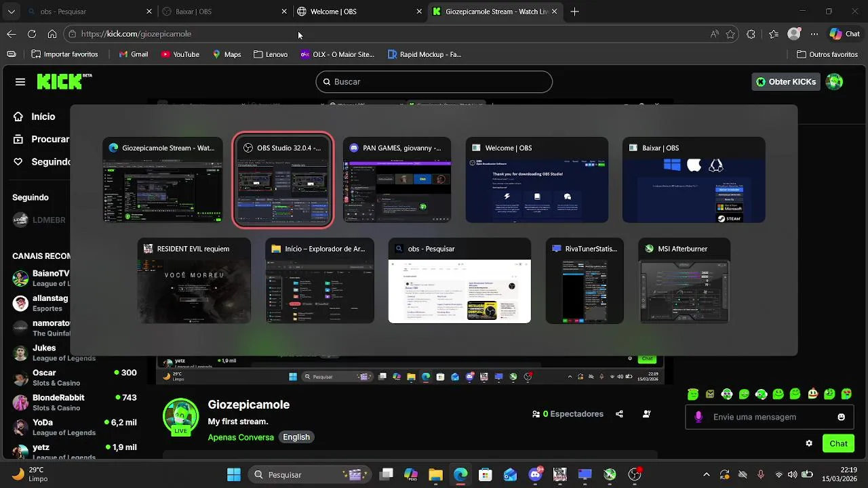Open File Explorer from the taskbar

click(x=435, y=474)
